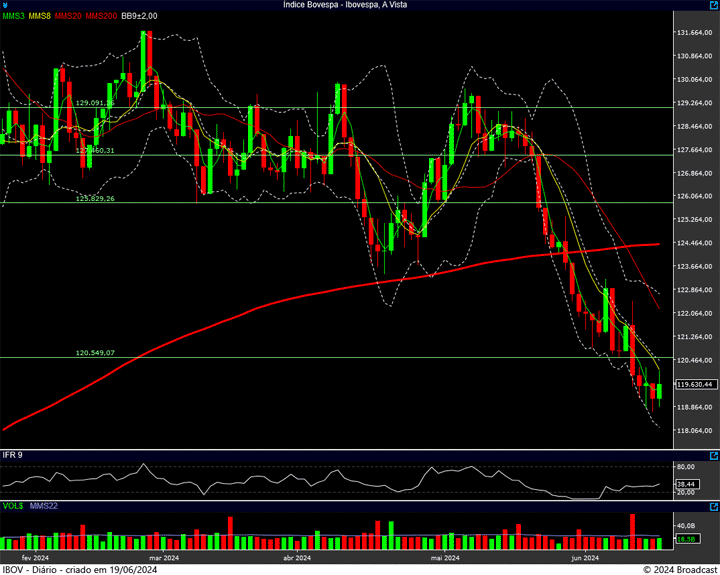Select the IFR 9 panel title
This screenshot has width=720, height=575.
[x=12, y=456]
